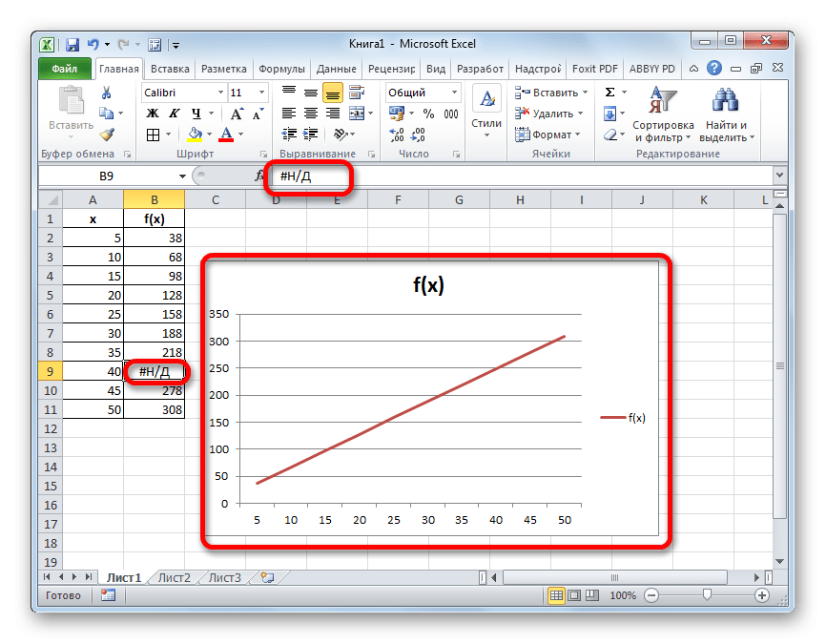Toggle bottom vertical alignment (highlighted)

pos(333,93)
